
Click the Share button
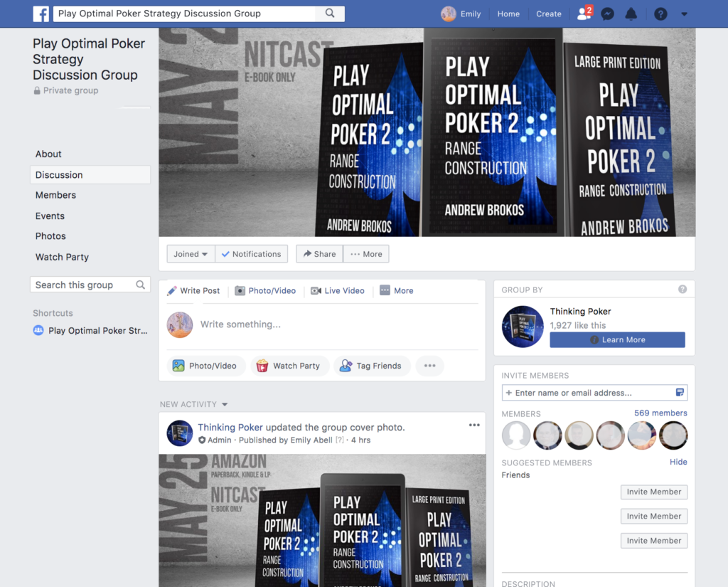(x=319, y=254)
